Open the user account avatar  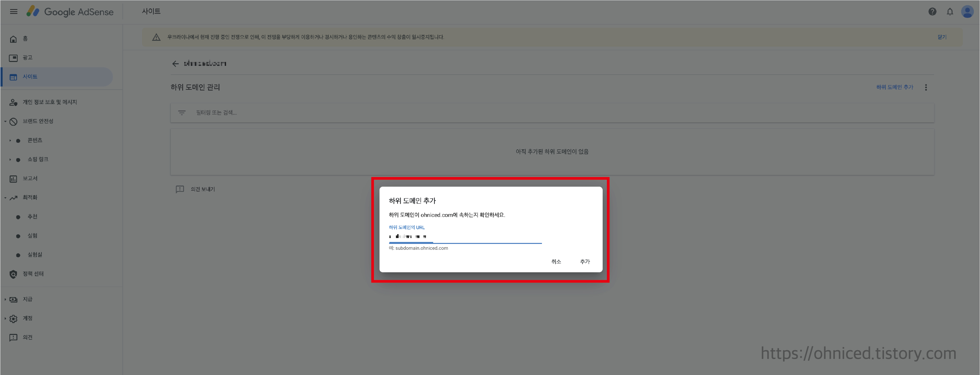(967, 11)
